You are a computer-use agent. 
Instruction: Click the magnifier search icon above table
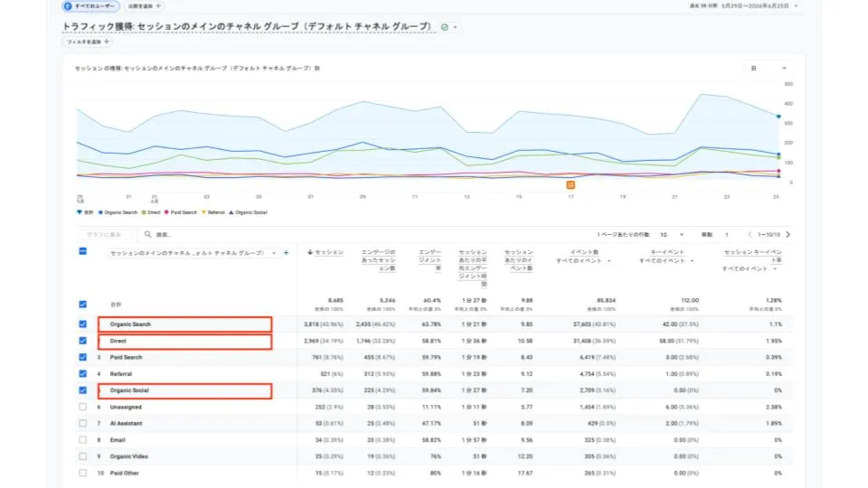click(x=147, y=235)
